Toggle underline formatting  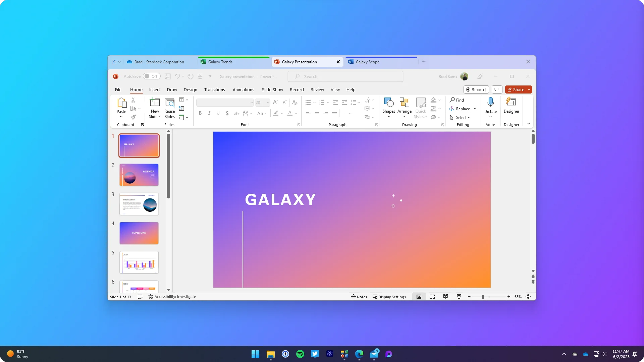218,113
